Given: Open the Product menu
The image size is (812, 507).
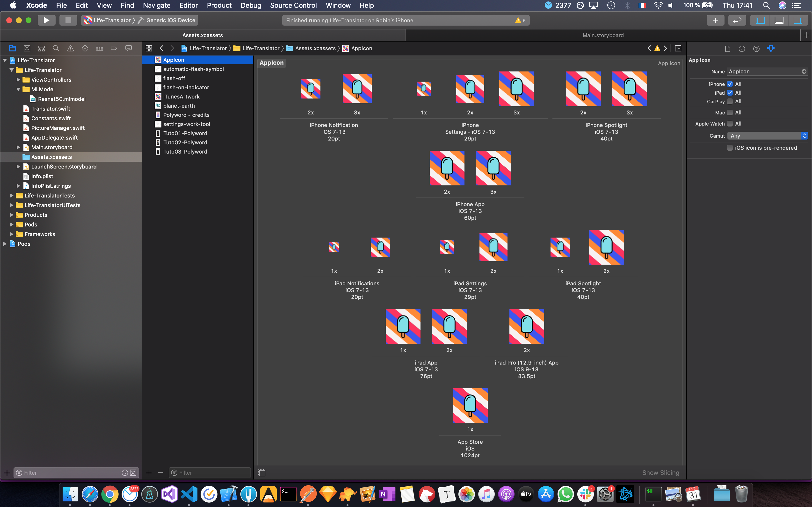Looking at the screenshot, I should (219, 5).
